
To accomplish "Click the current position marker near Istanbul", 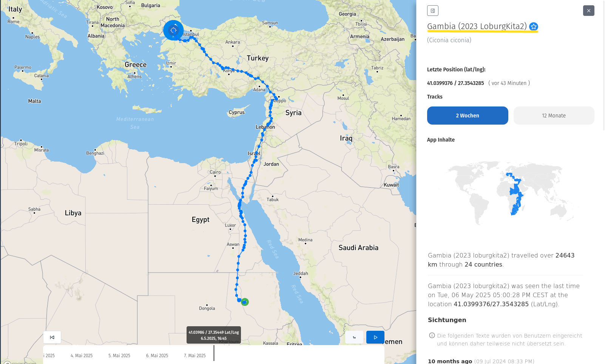I will [173, 30].
